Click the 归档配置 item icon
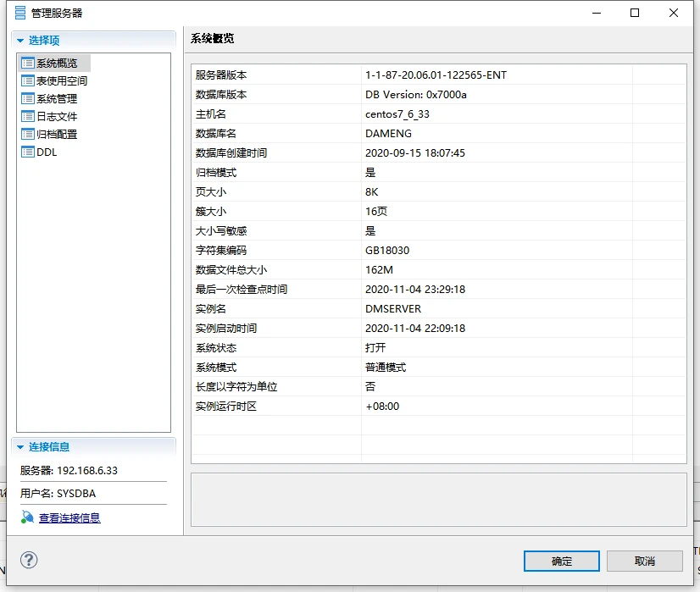This screenshot has width=700, height=592. point(26,134)
